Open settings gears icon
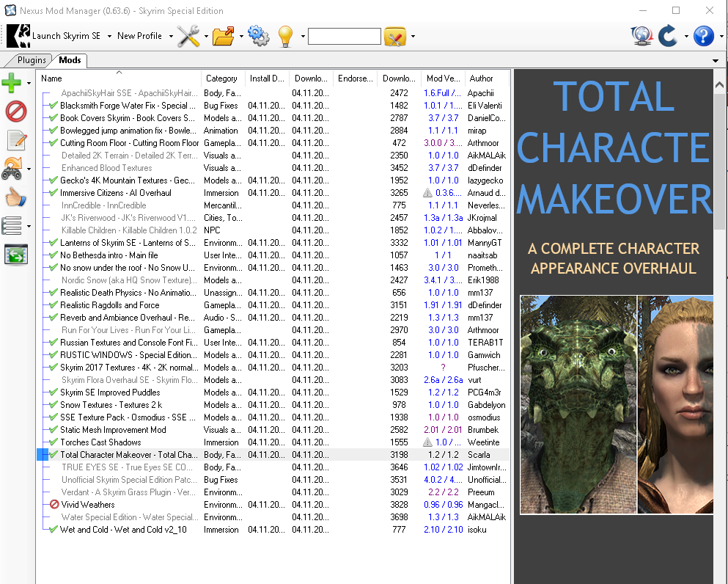The width and height of the screenshot is (728, 584). click(259, 36)
